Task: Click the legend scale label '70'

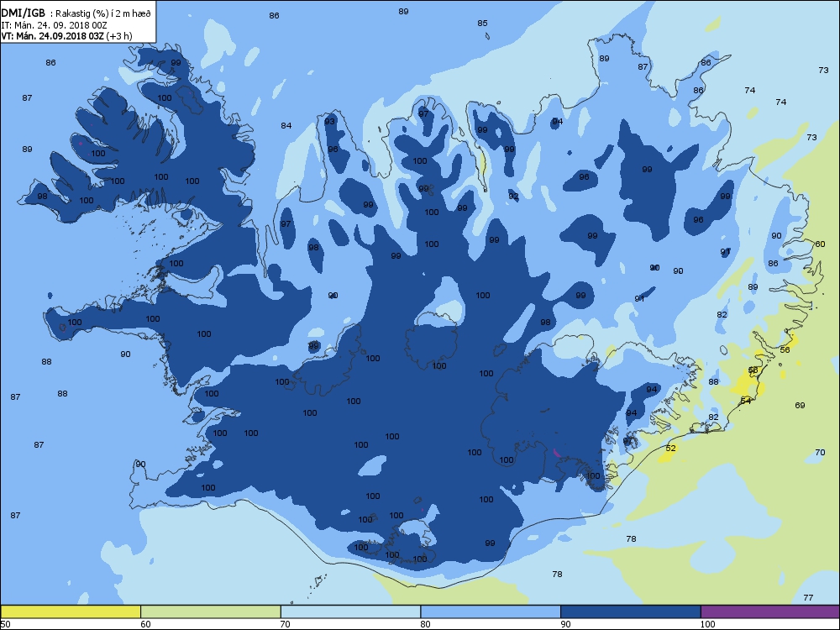Action: pos(285,624)
